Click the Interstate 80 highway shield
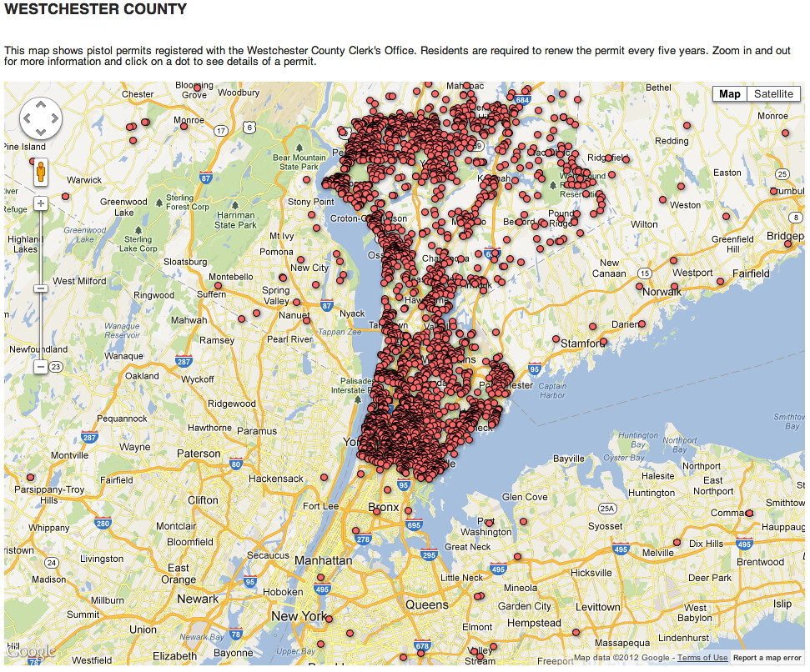Viewport: 810px width, 672px height. pos(236,464)
